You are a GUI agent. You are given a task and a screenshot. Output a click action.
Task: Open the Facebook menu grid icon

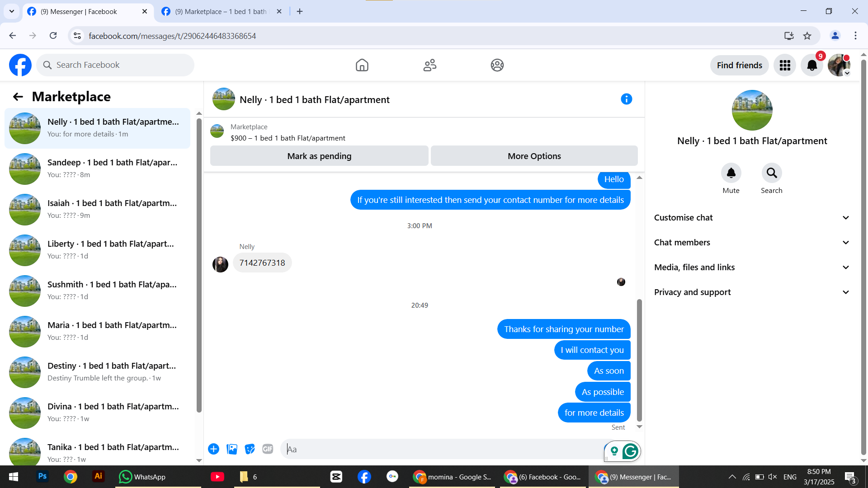click(x=785, y=66)
